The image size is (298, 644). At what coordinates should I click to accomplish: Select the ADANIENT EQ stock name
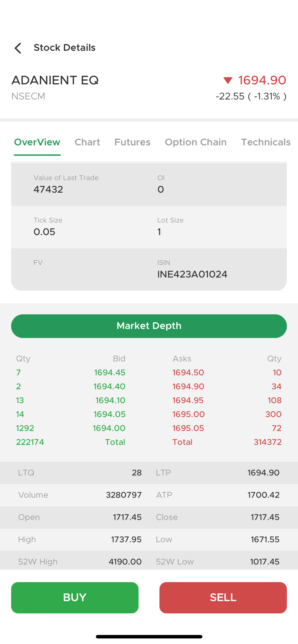[55, 80]
